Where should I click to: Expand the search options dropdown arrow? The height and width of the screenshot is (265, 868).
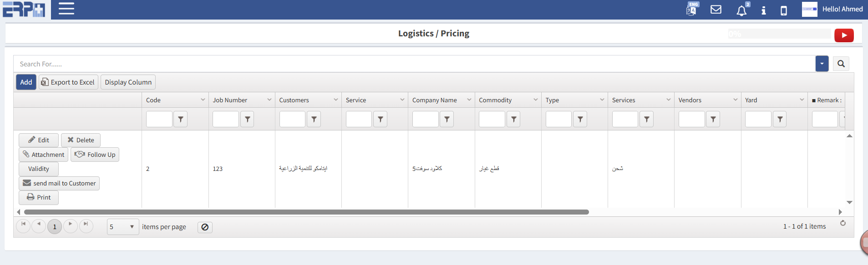(822, 64)
